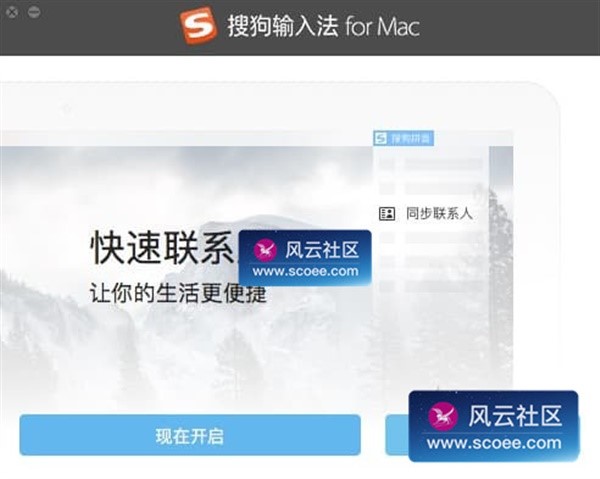Open www.scoee.com link in bottom-right watermark
This screenshot has height=479, width=600.
tap(494, 443)
